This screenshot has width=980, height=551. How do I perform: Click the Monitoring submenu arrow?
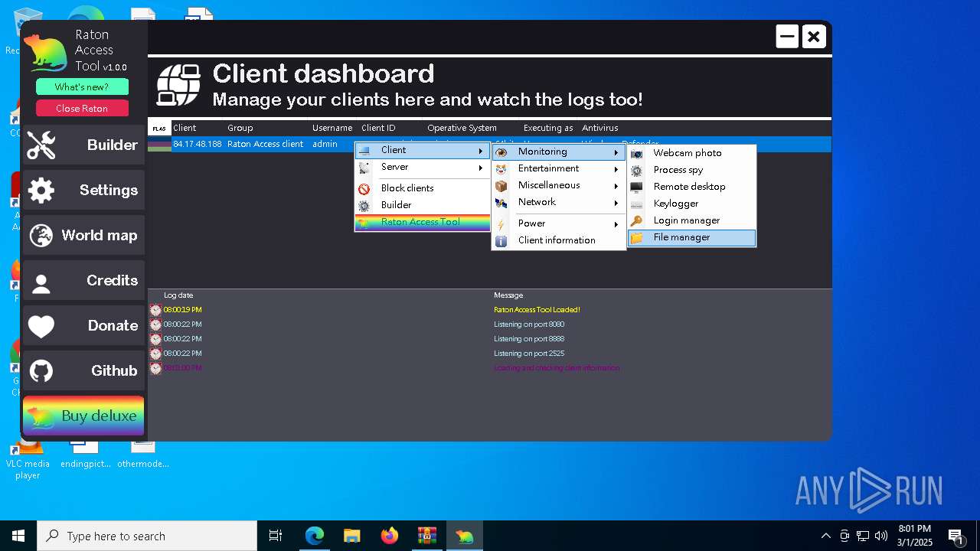tap(616, 152)
